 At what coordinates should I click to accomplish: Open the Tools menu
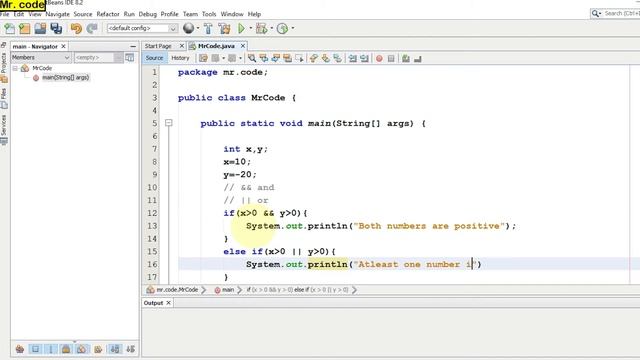[x=209, y=14]
